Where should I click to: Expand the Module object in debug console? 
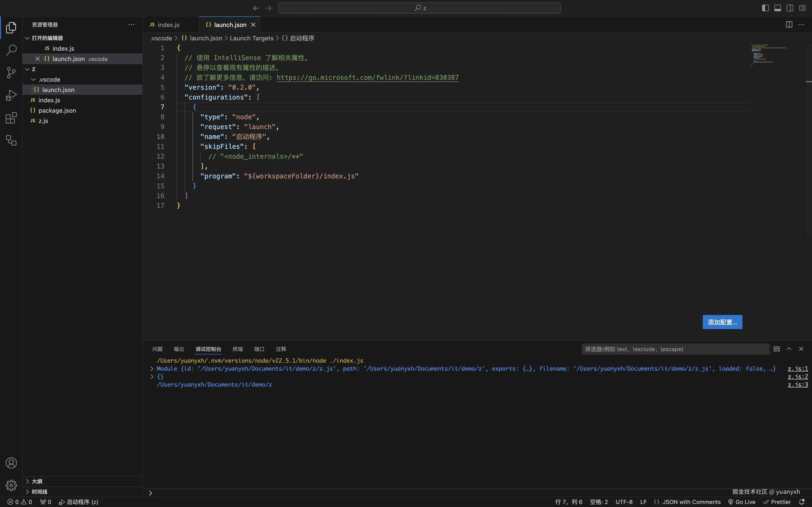tap(152, 369)
